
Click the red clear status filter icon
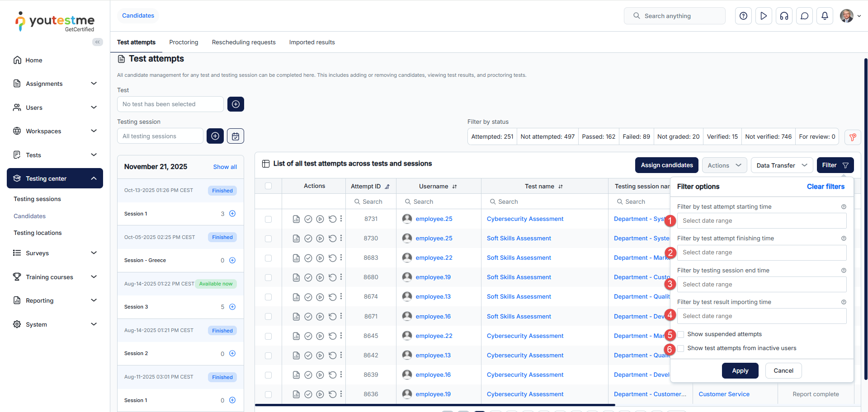[x=852, y=137]
